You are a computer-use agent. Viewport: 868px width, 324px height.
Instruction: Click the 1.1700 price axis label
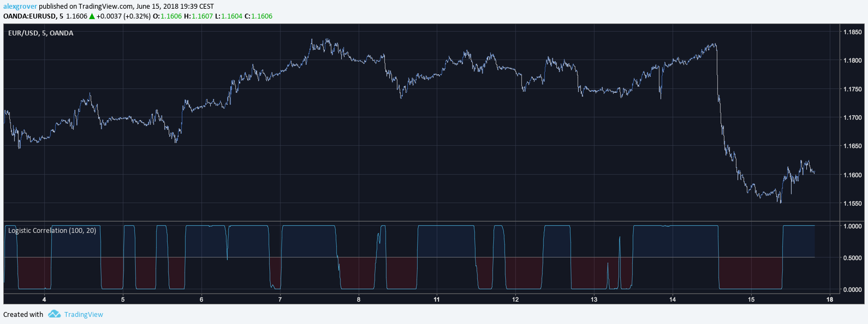853,118
